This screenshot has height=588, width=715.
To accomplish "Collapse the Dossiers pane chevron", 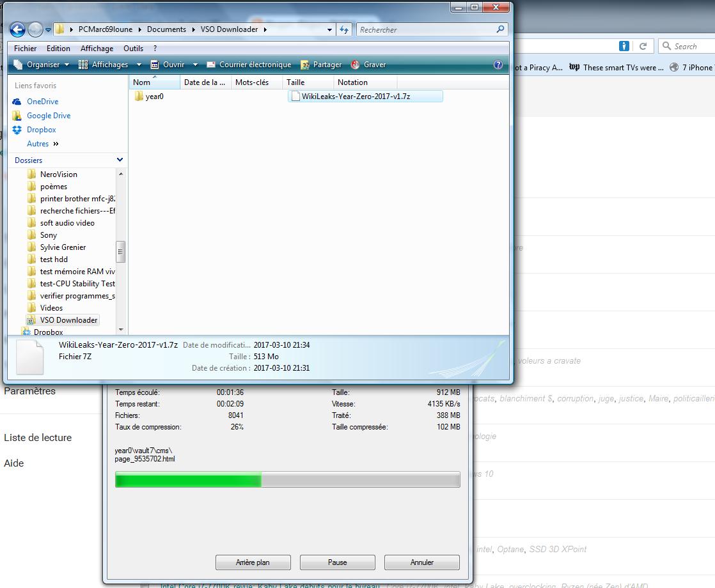I will point(120,160).
